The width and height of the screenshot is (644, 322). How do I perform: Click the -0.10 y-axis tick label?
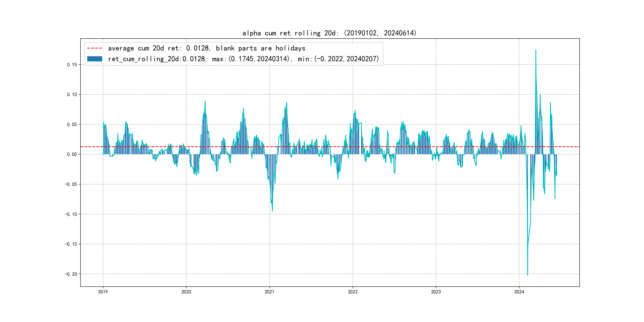[x=71, y=214]
